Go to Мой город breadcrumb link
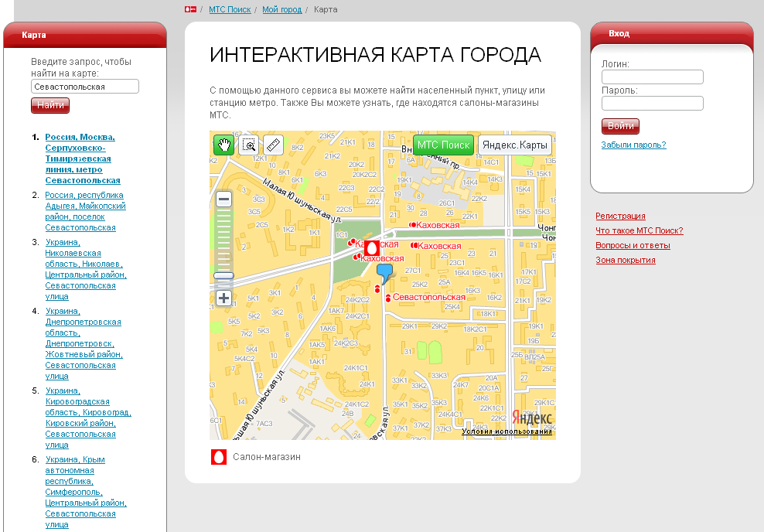Screen dimensions: 764x532 tap(281, 9)
